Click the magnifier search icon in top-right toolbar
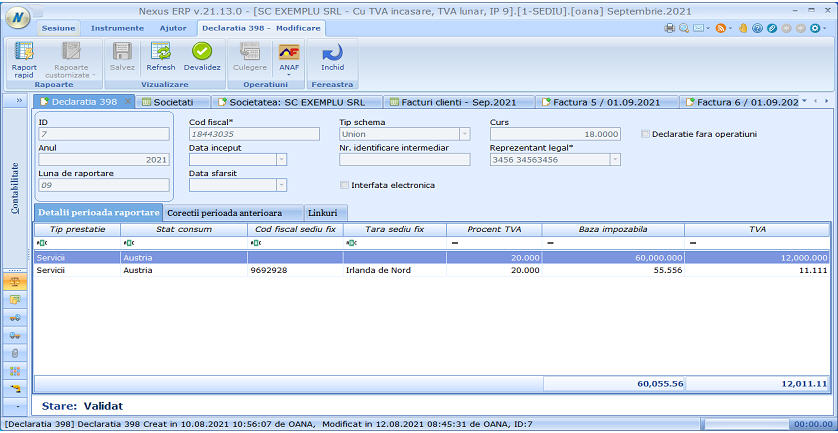Viewport: 838px width, 433px height. [684, 28]
